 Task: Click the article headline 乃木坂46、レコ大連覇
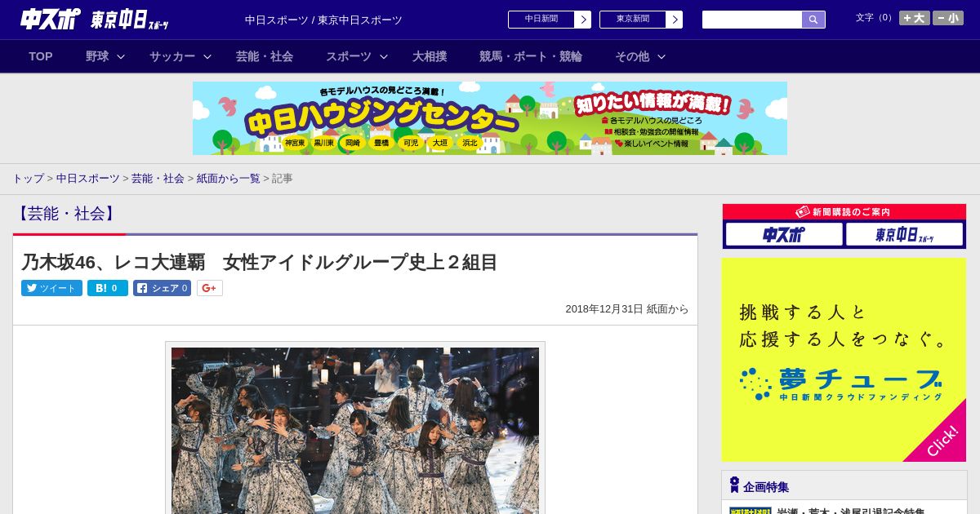point(260,262)
